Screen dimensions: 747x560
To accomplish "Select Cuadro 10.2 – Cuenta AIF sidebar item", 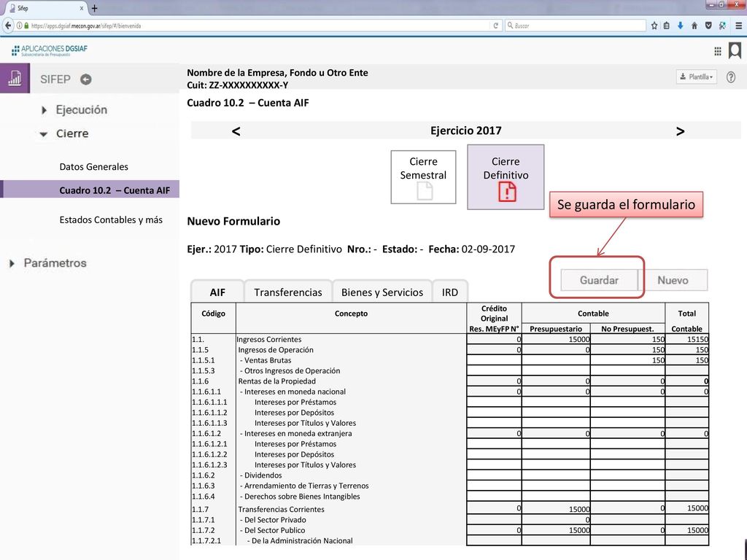I will 90,190.
